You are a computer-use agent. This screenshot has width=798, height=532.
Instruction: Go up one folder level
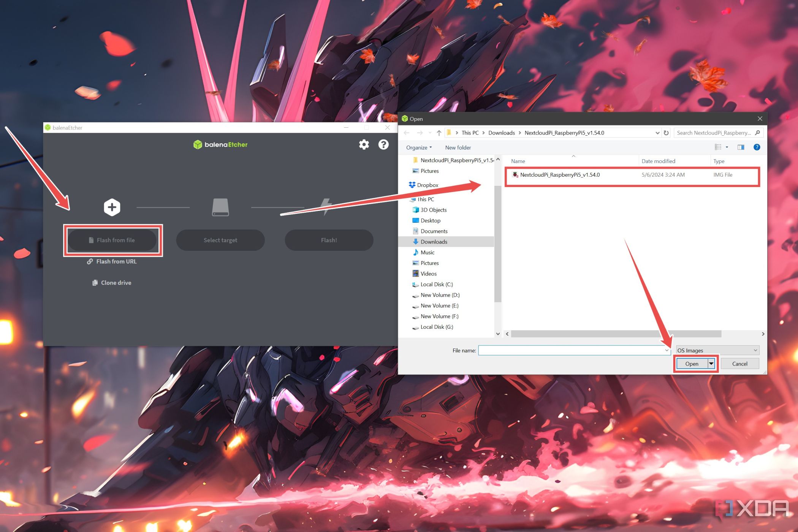pos(439,133)
